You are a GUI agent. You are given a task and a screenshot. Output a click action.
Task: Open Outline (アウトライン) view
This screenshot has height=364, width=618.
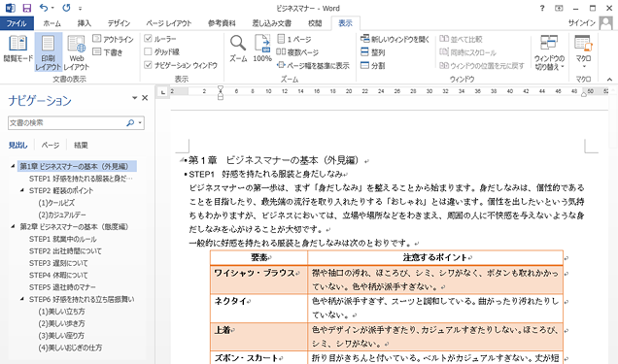pyautogui.click(x=114, y=39)
